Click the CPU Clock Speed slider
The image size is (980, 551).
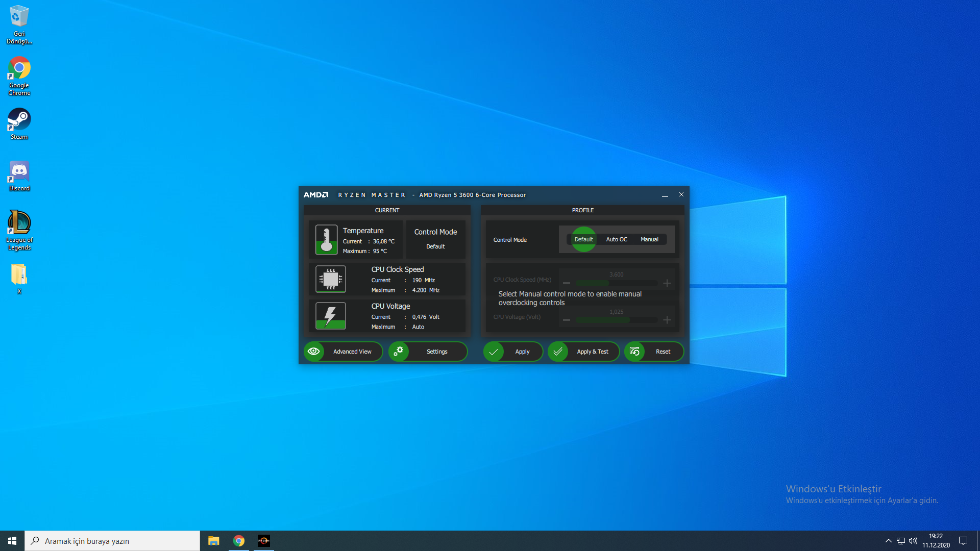tap(616, 283)
